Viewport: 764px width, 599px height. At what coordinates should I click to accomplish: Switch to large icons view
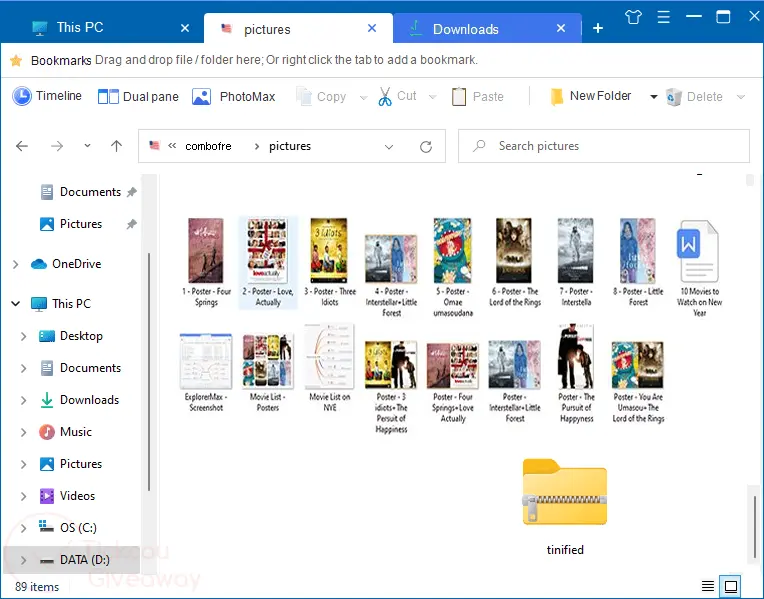pyautogui.click(x=731, y=585)
